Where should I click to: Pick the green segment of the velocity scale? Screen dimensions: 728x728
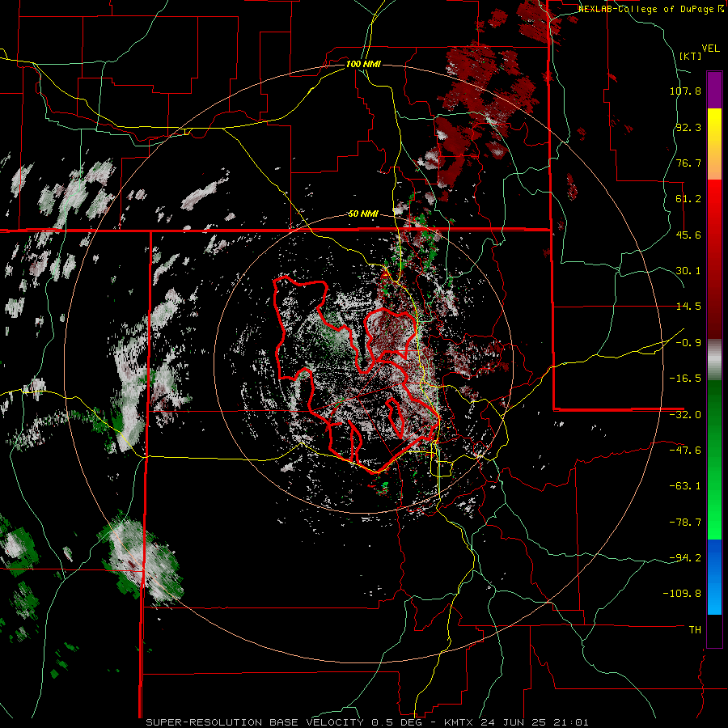click(714, 459)
